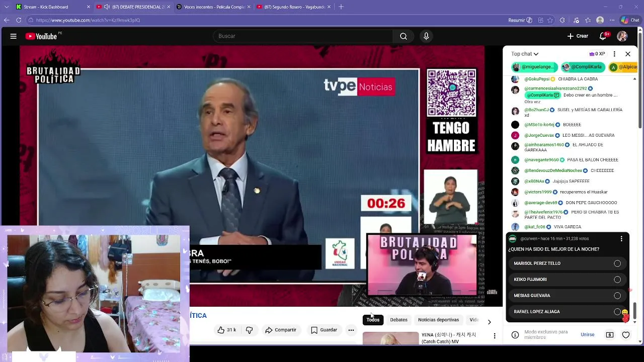Open options for YENA Catch Catch video
The height and width of the screenshot is (362, 644).
495,336
